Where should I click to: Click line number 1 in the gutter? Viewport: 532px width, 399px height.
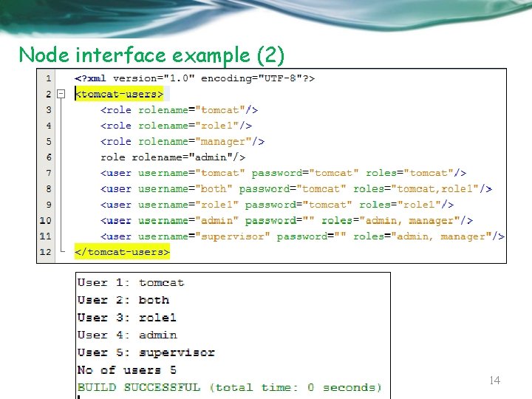[x=48, y=78]
